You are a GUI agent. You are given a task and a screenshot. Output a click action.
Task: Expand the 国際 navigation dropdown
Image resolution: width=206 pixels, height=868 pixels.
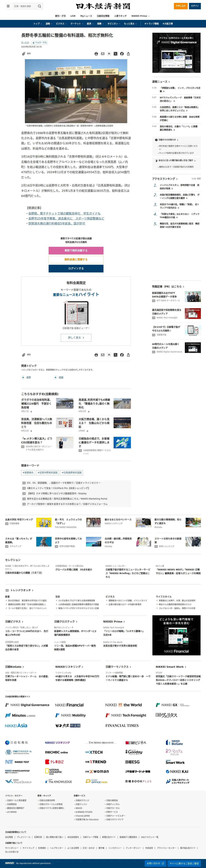click(100, 24)
